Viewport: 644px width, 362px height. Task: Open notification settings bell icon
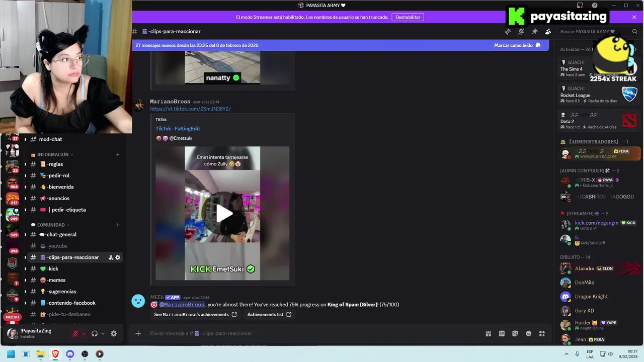(521, 31)
